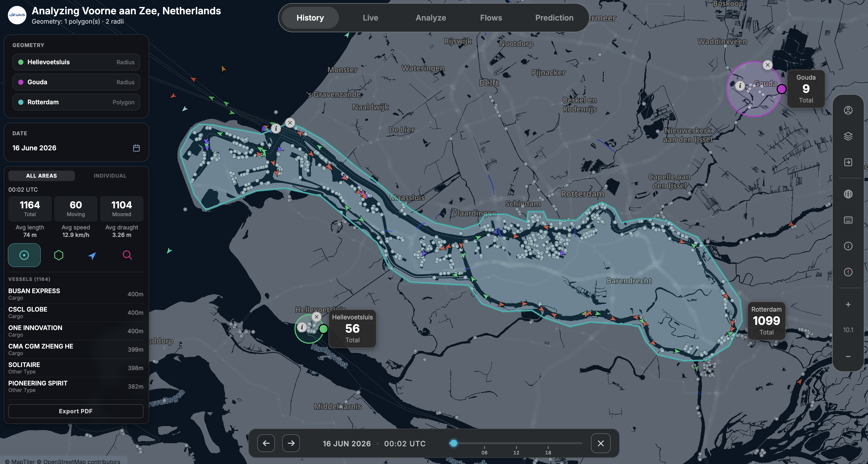This screenshot has width=868, height=464.
Task: Switch to the History tab
Action: coord(310,18)
